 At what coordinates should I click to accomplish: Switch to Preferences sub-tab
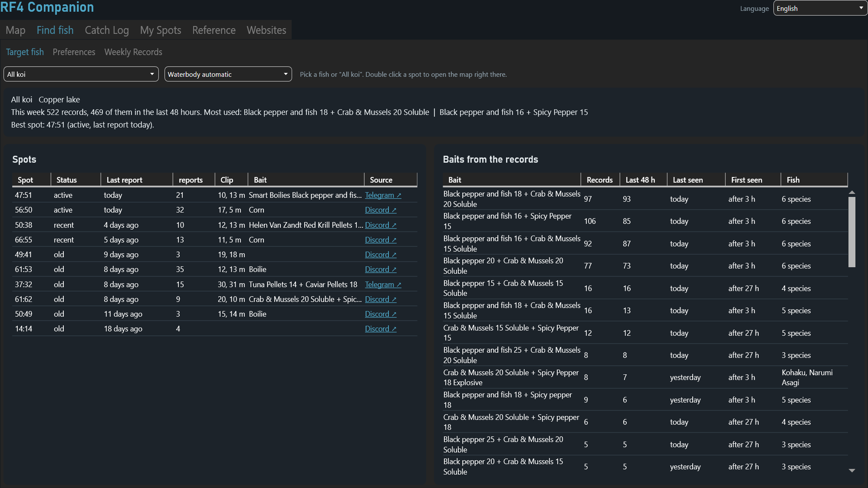click(x=74, y=52)
